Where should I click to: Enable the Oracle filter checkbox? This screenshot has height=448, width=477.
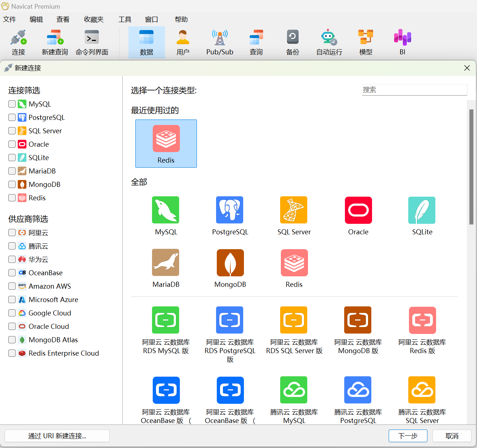coord(12,144)
